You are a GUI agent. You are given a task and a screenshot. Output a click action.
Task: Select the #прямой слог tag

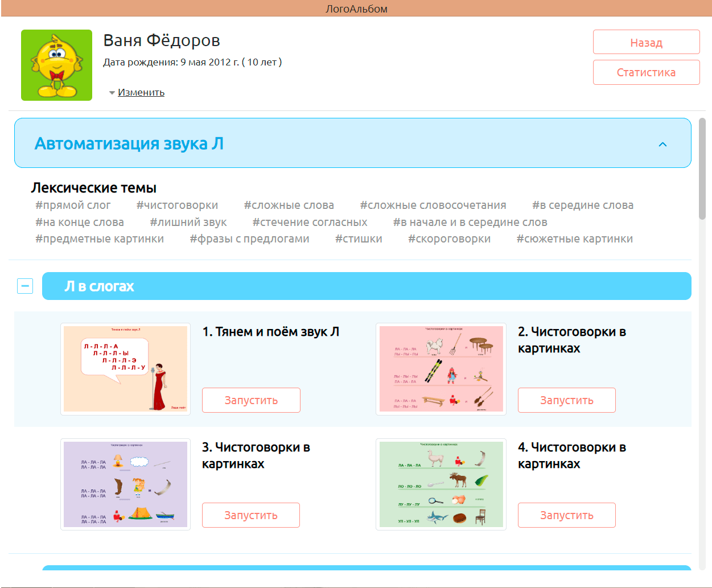click(73, 205)
